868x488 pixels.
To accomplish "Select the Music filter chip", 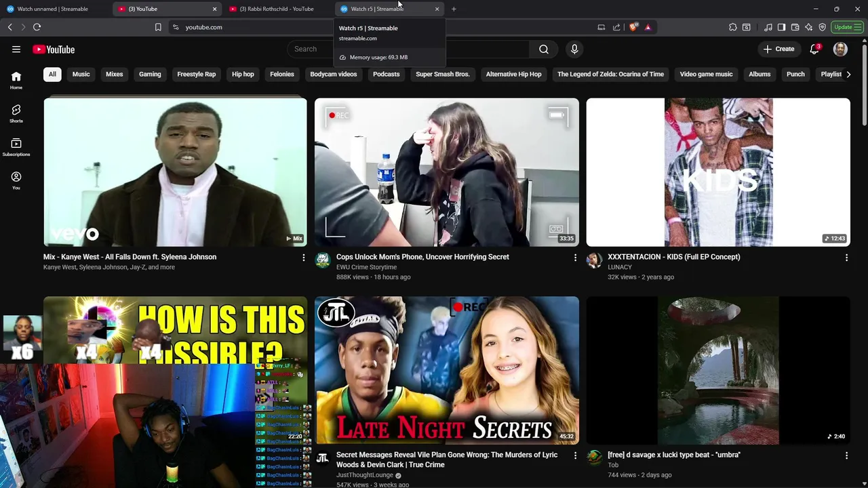I will [x=81, y=74].
